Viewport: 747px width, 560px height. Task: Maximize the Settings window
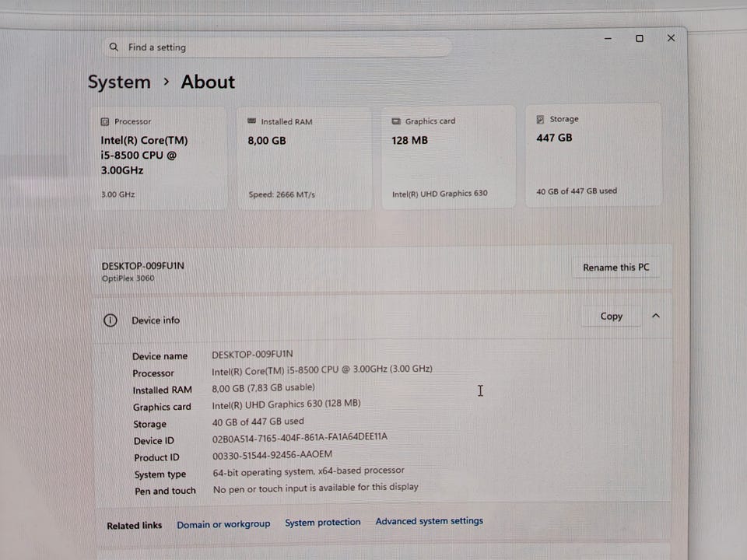639,38
